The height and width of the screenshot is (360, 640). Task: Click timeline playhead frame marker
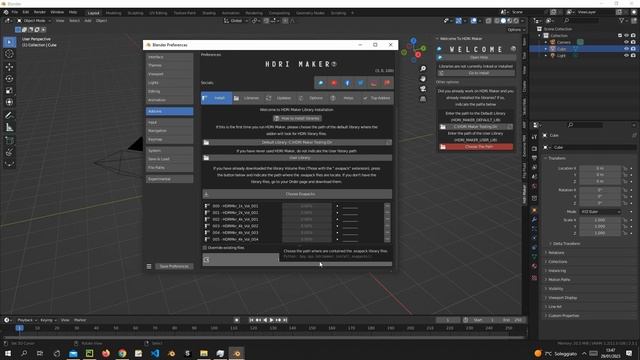coord(19,328)
